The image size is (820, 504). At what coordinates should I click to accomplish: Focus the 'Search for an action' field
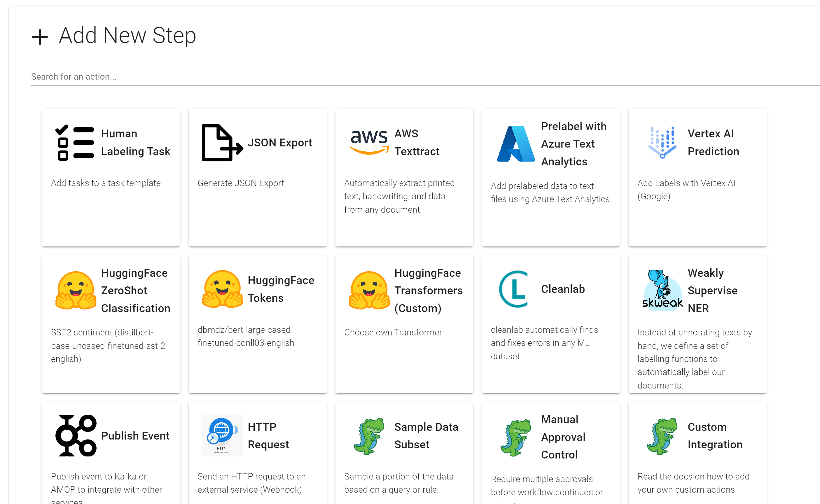click(x=400, y=77)
